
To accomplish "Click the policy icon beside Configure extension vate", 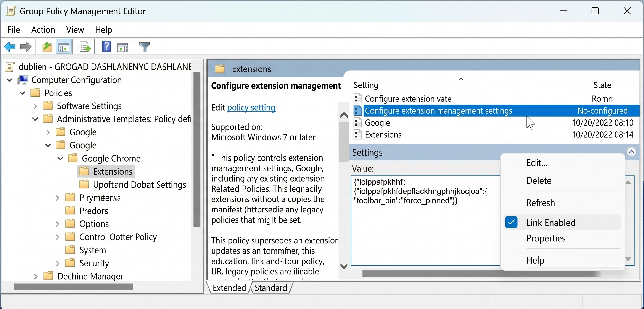I will tap(358, 99).
